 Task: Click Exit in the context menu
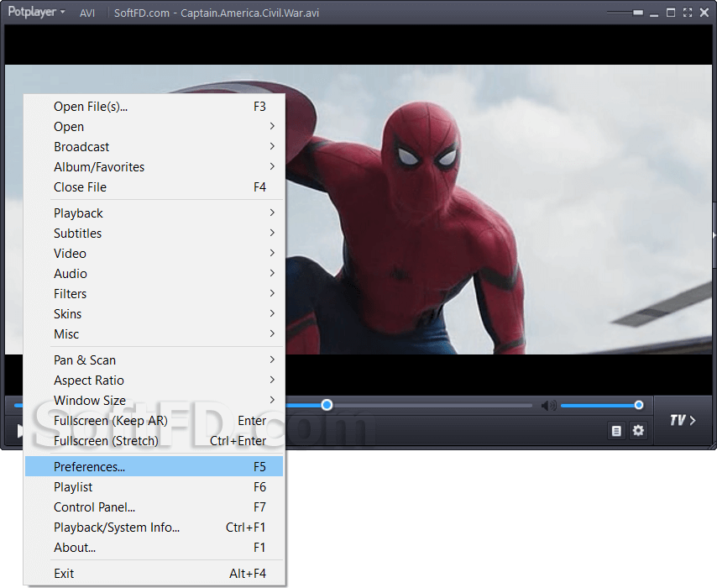click(x=154, y=574)
